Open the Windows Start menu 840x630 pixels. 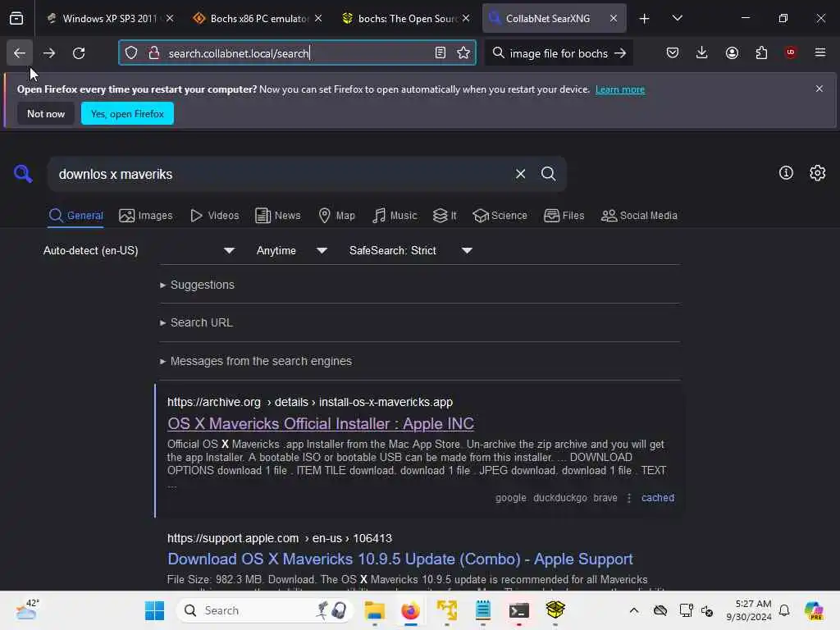[154, 610]
